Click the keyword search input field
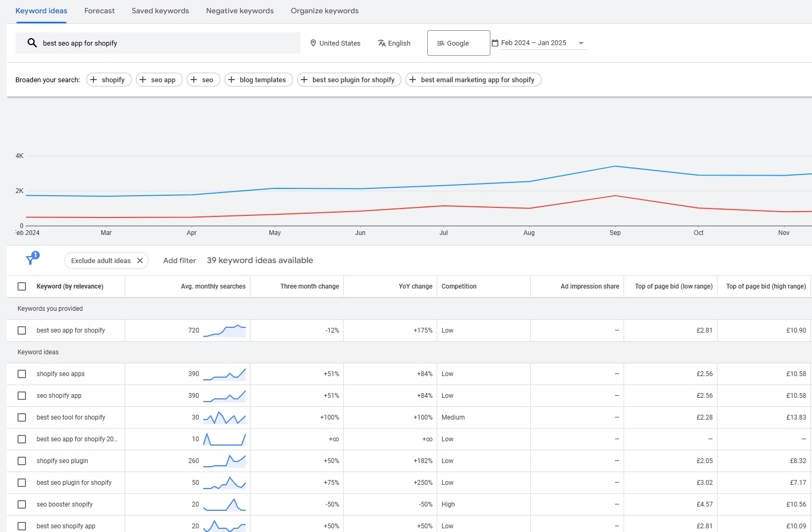Viewport: 812px width, 532px height. point(158,43)
